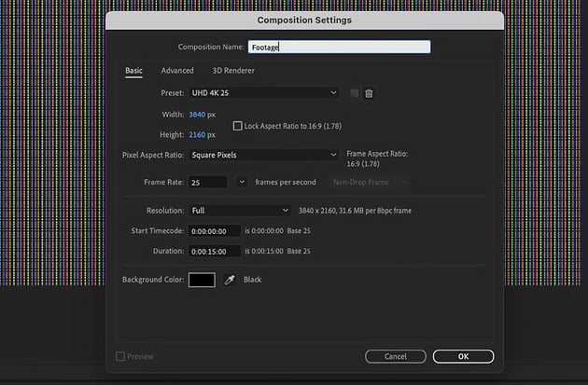
Task: Click the 31.6 MB per 8bpc frame text
Action: (x=375, y=211)
